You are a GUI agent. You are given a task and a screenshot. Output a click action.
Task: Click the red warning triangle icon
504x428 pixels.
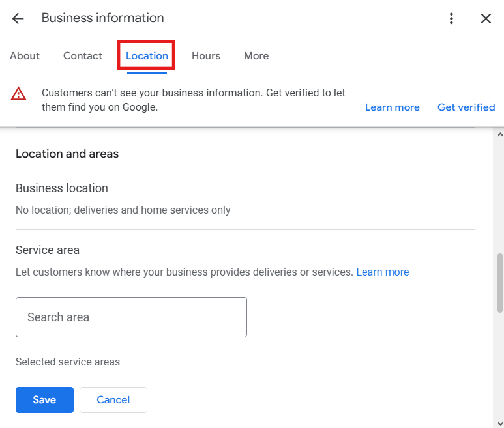[19, 94]
